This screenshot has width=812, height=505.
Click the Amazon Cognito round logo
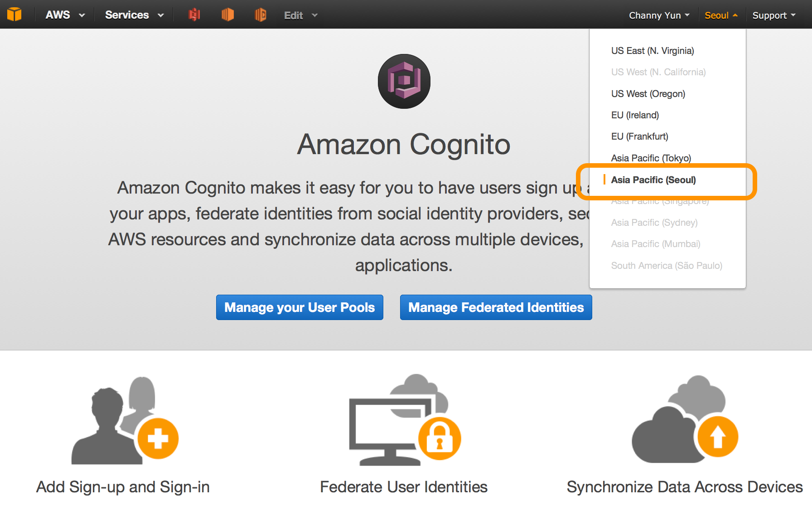click(404, 81)
